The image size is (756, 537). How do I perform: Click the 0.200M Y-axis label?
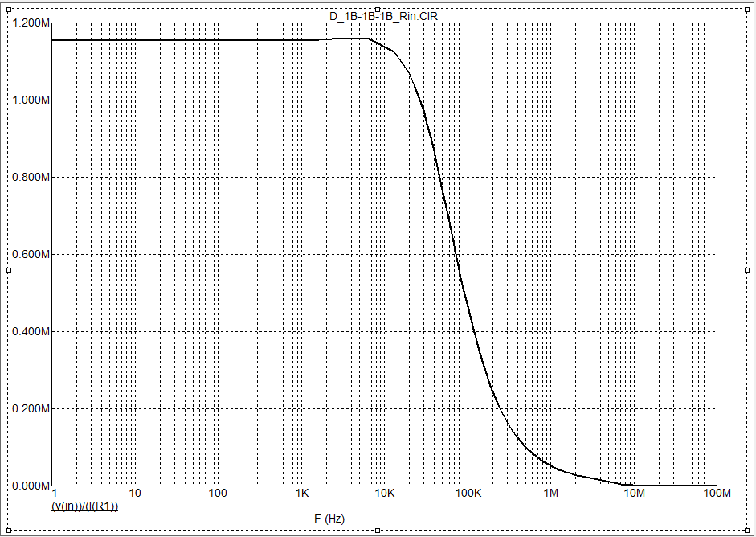(x=31, y=408)
